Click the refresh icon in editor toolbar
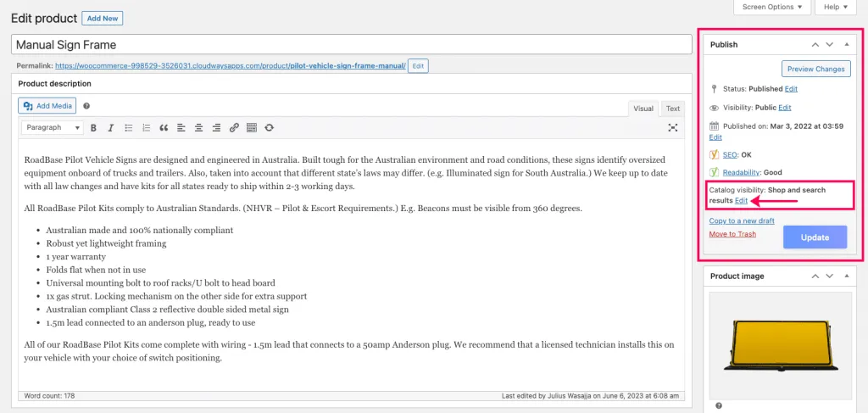Viewport: 868px width, 413px height. (x=269, y=128)
